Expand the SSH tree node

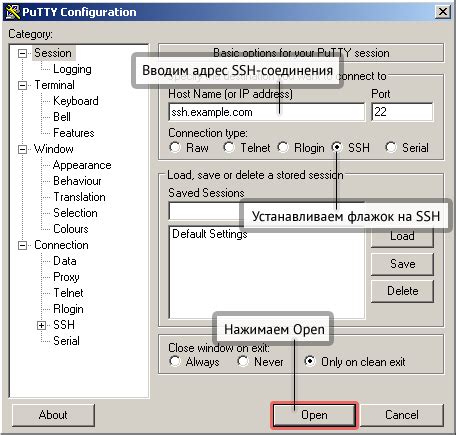point(41,325)
